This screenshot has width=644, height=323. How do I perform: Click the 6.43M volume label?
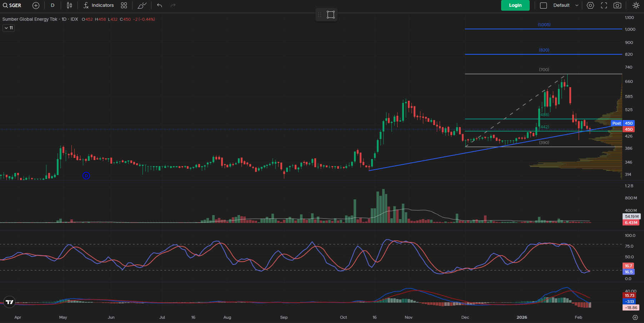pos(631,223)
